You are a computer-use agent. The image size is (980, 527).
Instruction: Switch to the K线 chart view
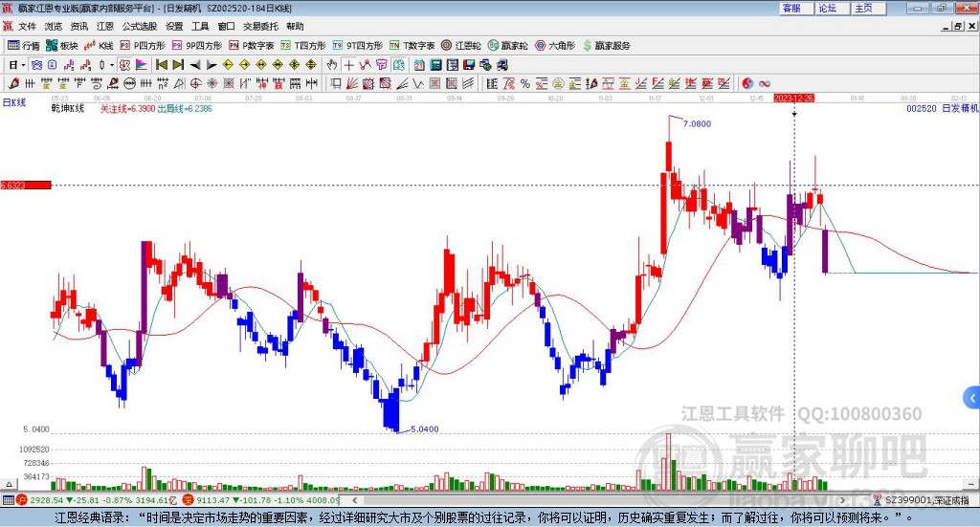point(99,46)
